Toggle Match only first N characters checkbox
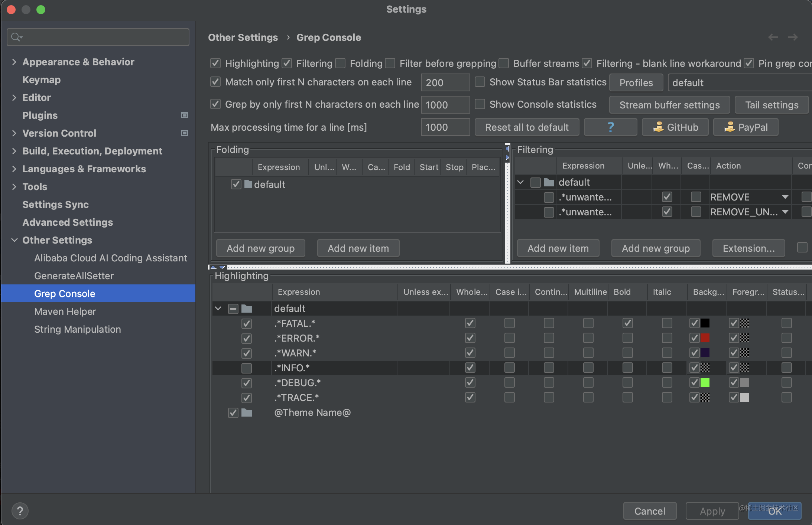 click(x=215, y=82)
